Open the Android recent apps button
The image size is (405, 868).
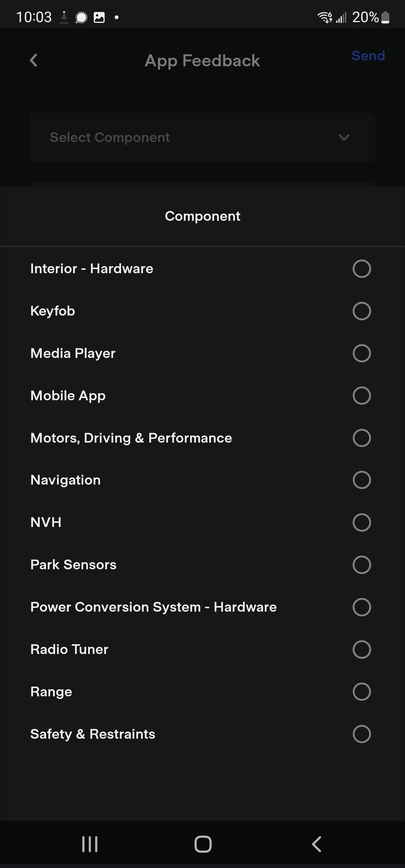point(89,844)
